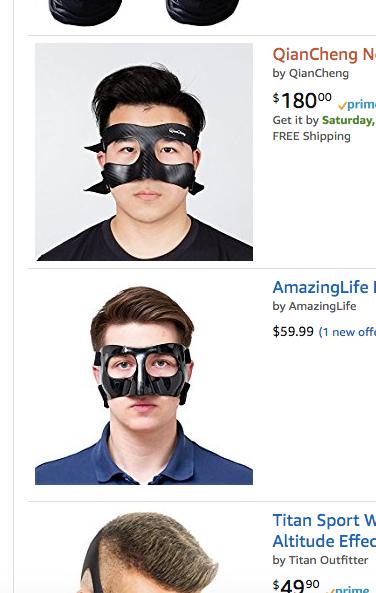Click the 'by QianCheng' seller name
Viewport: 376px width, 593px height.
click(311, 73)
